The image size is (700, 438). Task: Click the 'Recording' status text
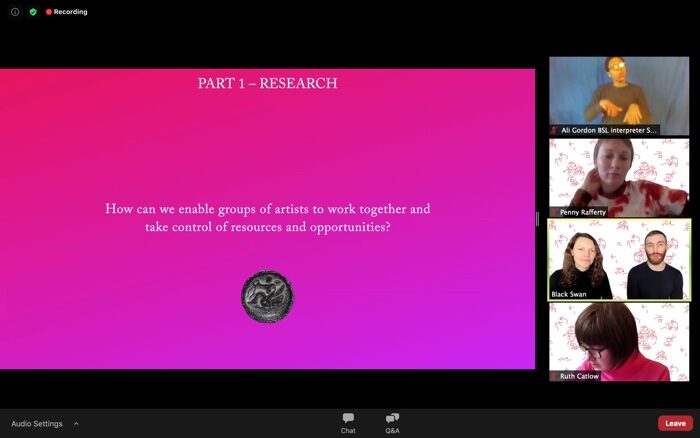71,12
